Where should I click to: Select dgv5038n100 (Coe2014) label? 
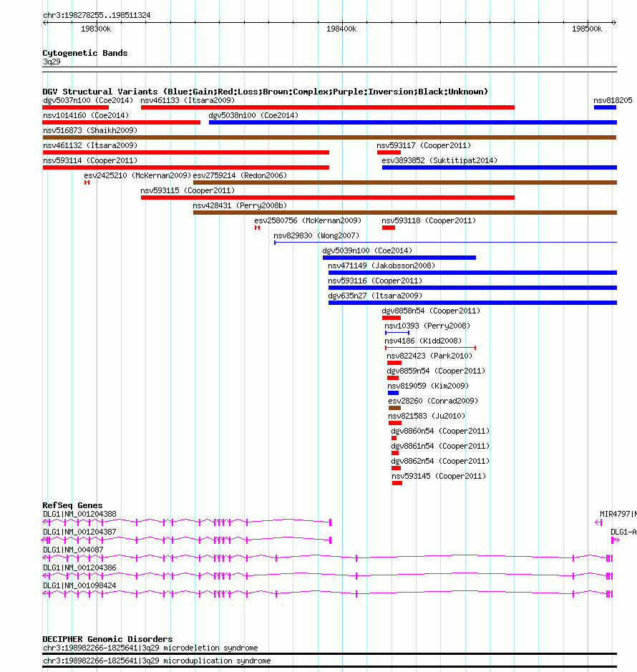(x=253, y=115)
